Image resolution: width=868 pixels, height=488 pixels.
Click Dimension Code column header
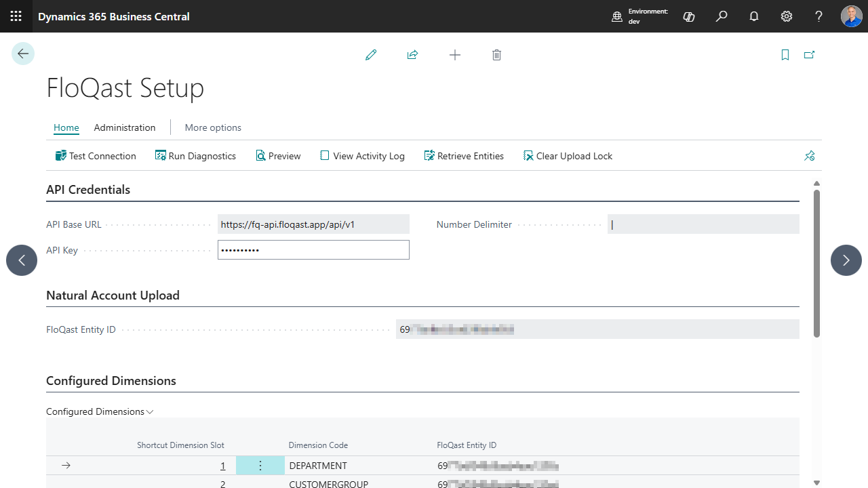pyautogui.click(x=318, y=445)
